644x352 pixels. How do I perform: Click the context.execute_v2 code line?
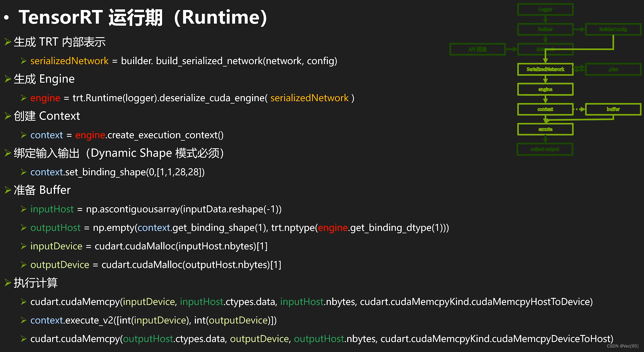click(x=154, y=320)
